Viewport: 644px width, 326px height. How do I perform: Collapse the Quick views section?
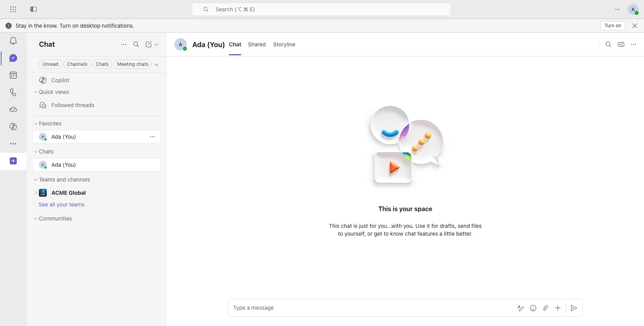click(36, 92)
